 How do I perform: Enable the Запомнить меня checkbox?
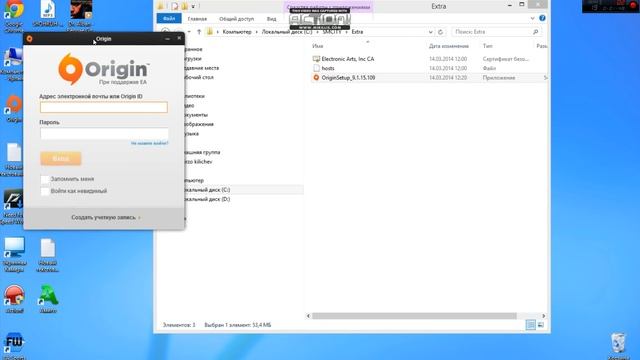pyautogui.click(x=45, y=179)
